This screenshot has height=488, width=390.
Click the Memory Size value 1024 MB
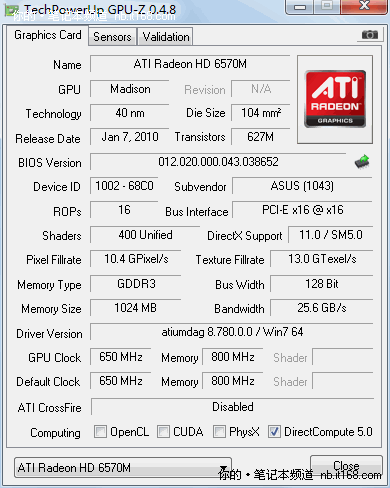[x=136, y=308]
